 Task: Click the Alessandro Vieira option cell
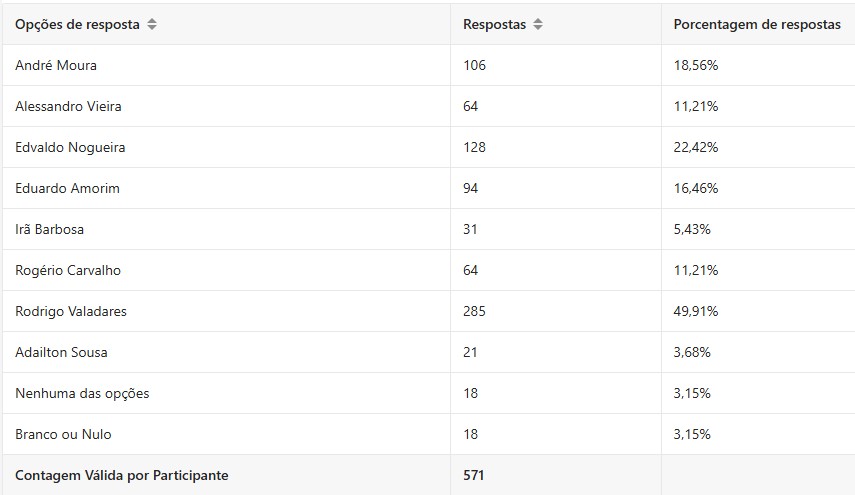pos(68,106)
